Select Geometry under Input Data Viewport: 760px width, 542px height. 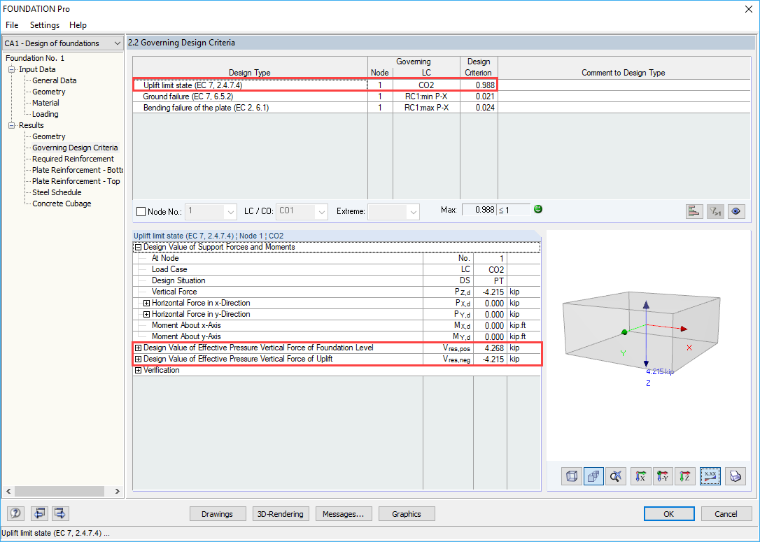coord(48,92)
